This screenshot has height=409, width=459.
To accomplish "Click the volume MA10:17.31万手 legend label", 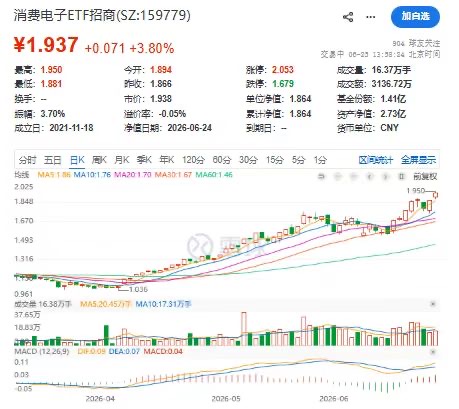I will pos(164,304).
